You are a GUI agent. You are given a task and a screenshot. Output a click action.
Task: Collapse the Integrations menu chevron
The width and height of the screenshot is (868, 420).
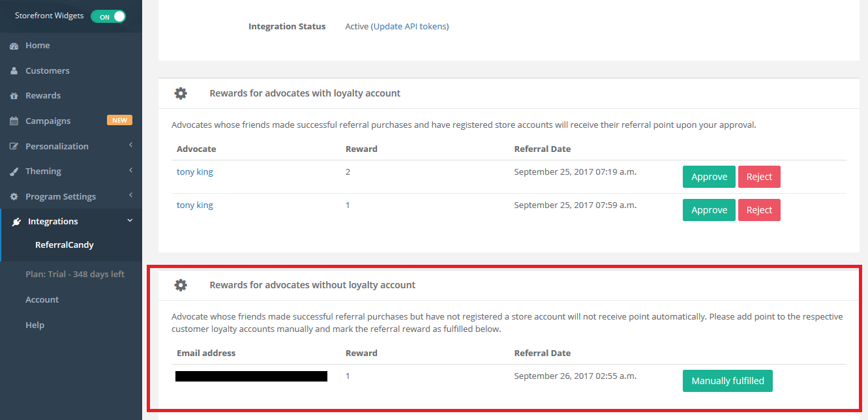pyautogui.click(x=130, y=221)
